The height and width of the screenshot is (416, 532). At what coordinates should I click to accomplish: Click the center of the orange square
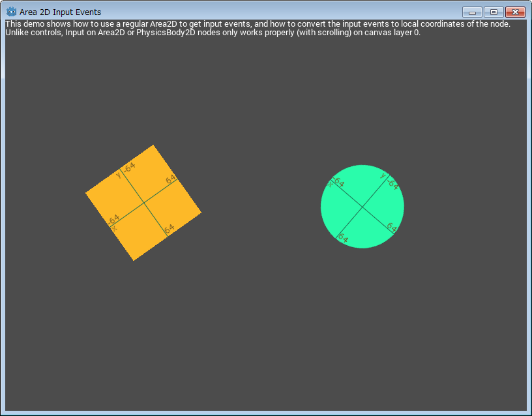[x=143, y=203]
